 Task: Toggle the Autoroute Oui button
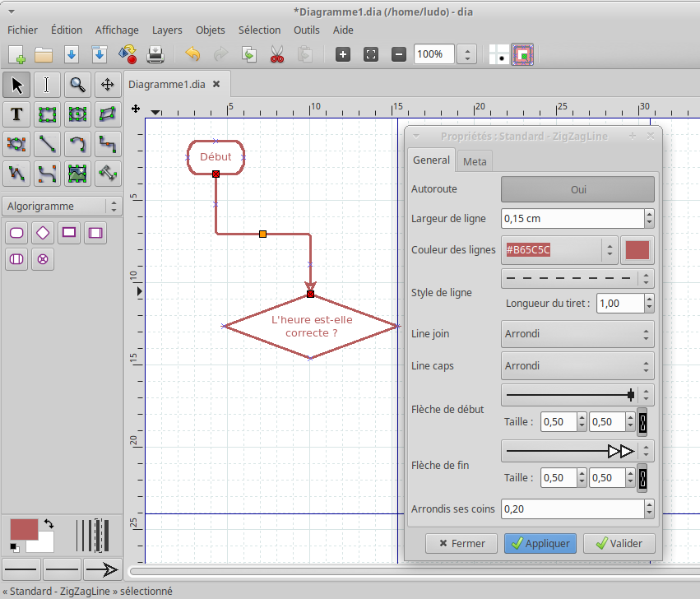[577, 189]
